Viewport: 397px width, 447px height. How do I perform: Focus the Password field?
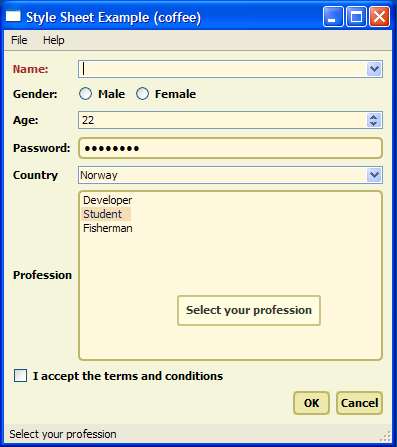pos(230,148)
